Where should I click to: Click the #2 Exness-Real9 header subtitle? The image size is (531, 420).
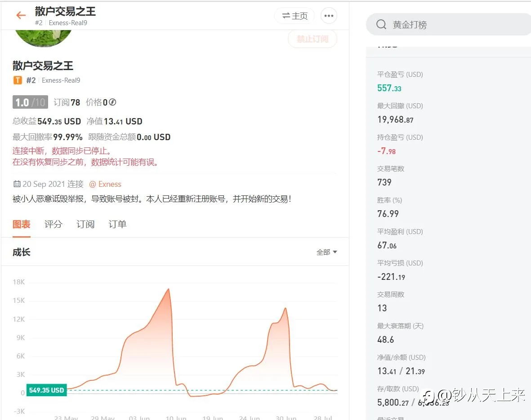(61, 22)
